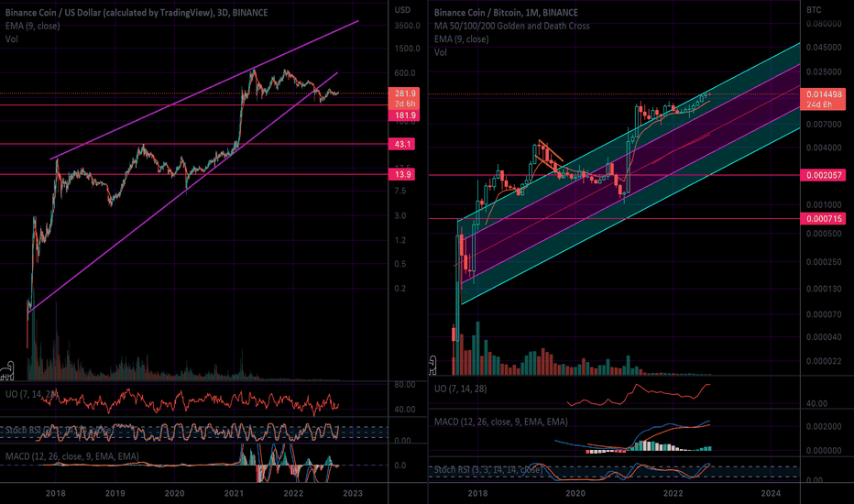
Task: Click 2024 on the right chart time axis
Action: (x=770, y=493)
